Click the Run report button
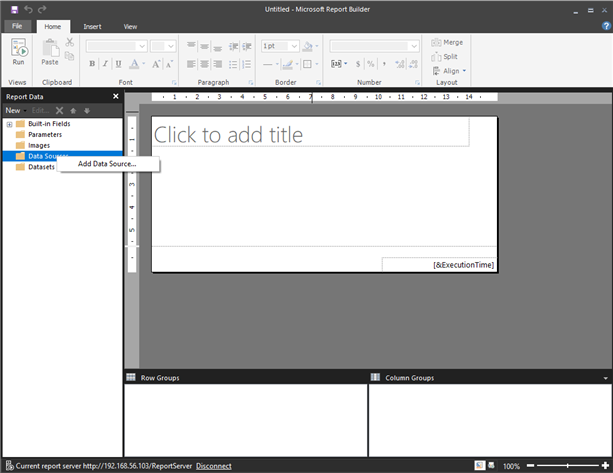This screenshot has width=613, height=473. [18, 52]
